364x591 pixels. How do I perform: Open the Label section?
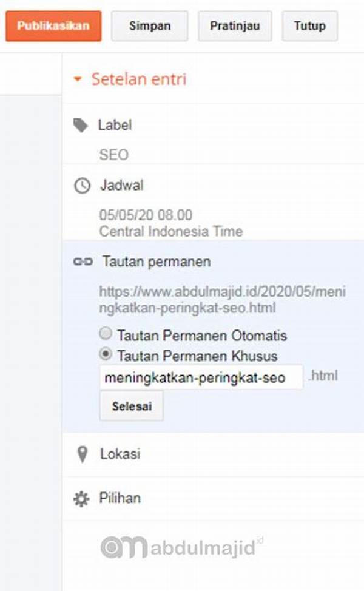tap(115, 125)
